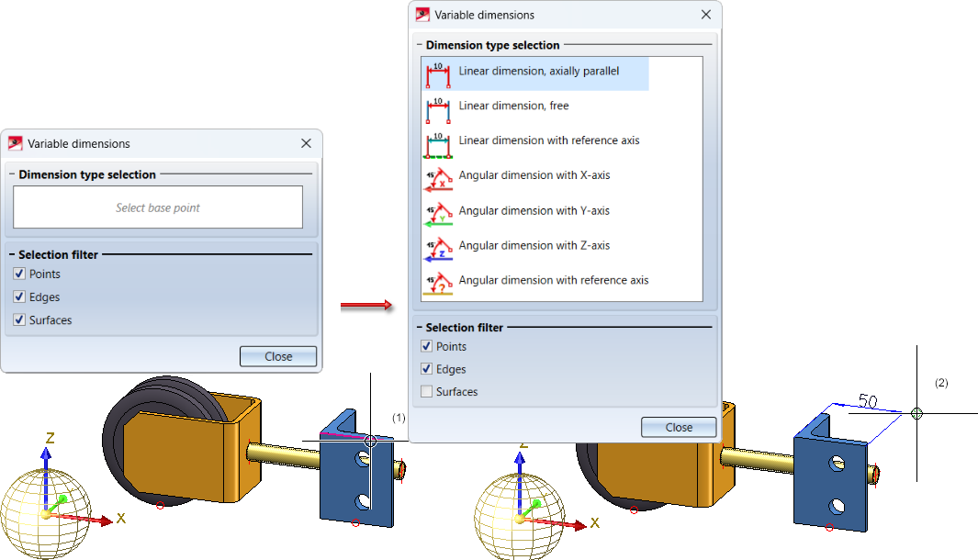Choose 'Angular dimension with Y-axis' entry

pyautogui.click(x=534, y=211)
